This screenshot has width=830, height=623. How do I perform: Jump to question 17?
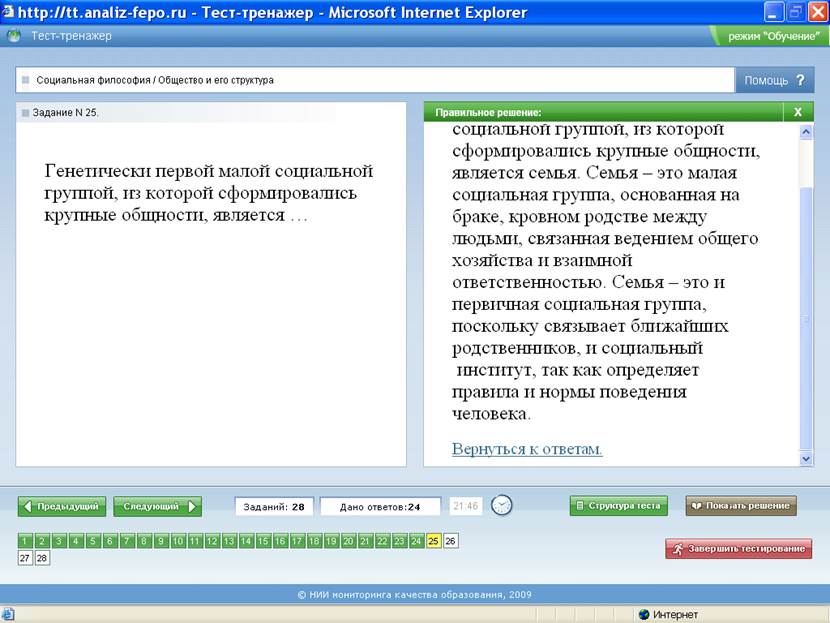tap(297, 541)
